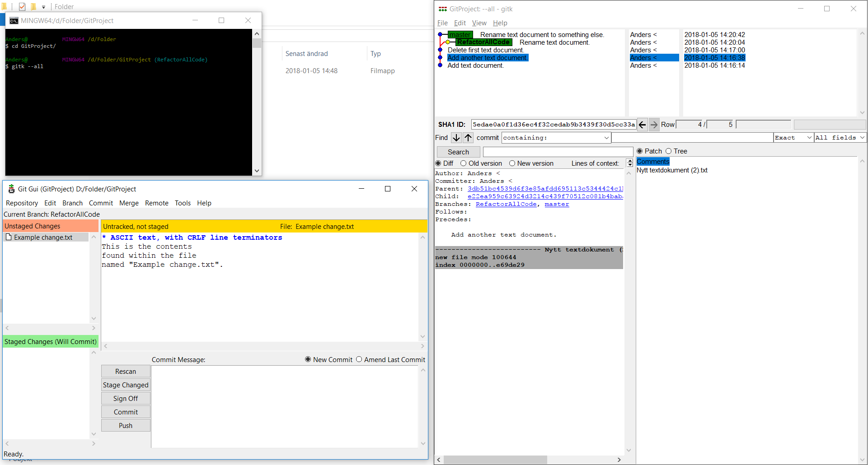Click the Find previous up arrow
Viewport: 868px width, 465px height.
(468, 138)
